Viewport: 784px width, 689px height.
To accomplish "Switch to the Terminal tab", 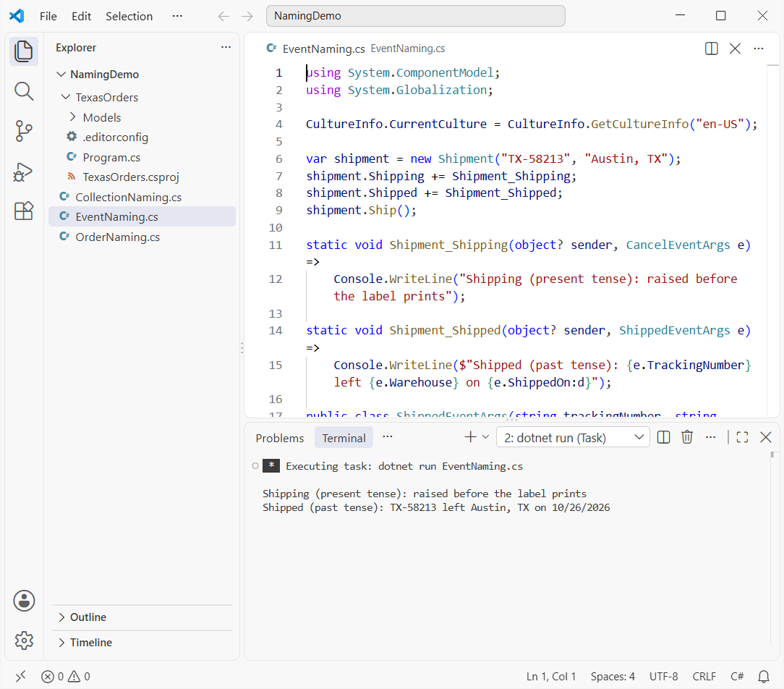I will [344, 438].
